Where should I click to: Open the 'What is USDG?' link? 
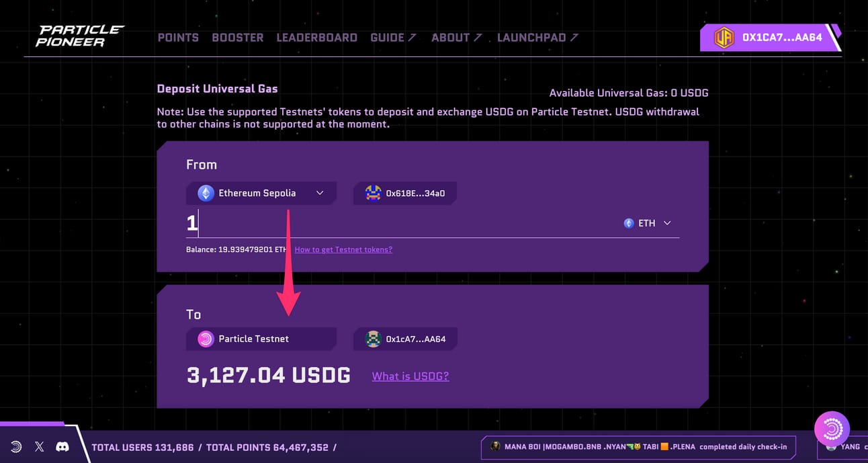point(410,376)
